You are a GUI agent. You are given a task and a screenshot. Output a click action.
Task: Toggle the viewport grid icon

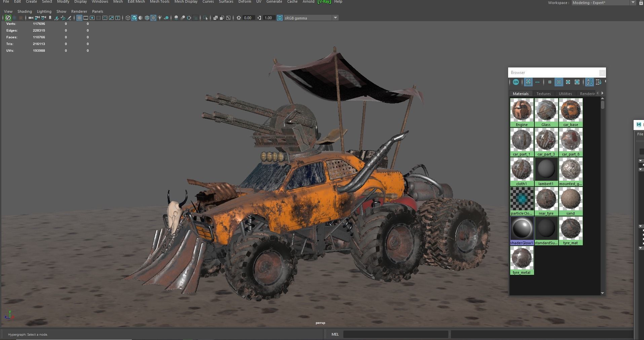pos(79,18)
